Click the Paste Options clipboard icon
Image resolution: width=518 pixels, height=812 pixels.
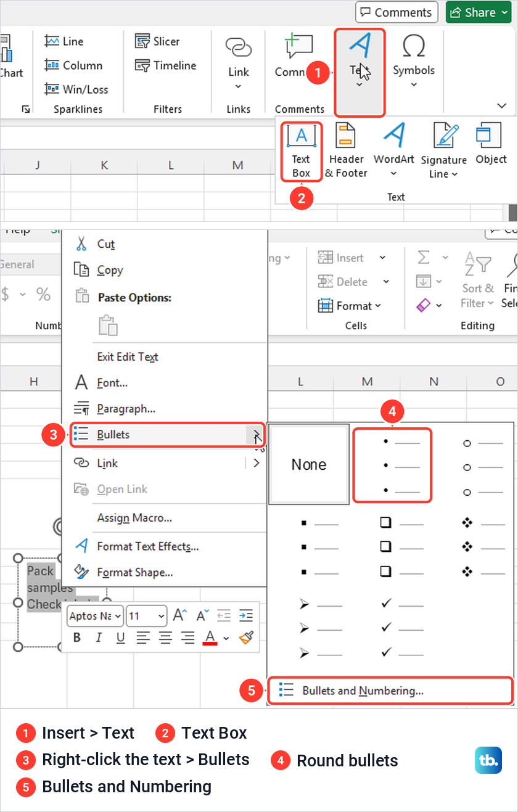point(108,326)
